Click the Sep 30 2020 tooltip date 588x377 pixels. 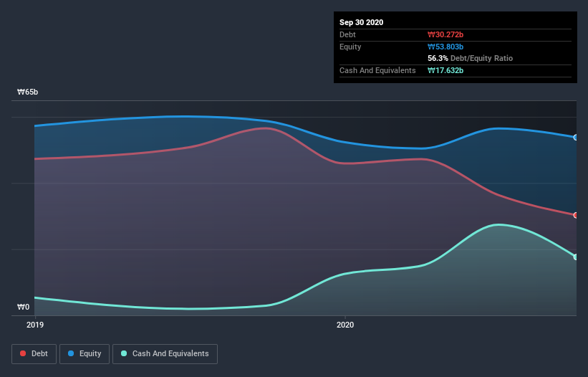point(361,22)
